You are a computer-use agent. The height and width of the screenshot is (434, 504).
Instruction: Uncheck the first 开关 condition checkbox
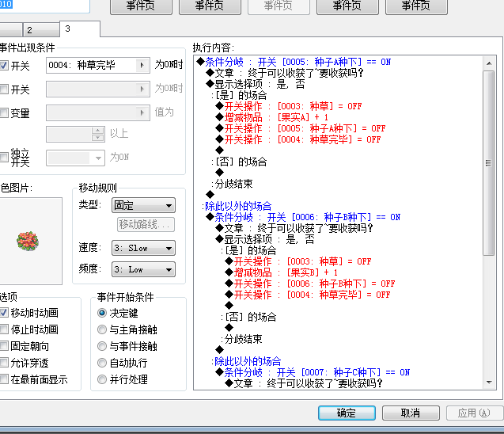pos(4,66)
